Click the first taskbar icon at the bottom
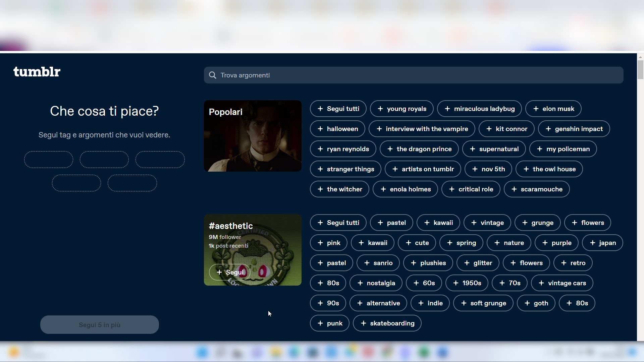The height and width of the screenshot is (362, 644). coord(13,352)
